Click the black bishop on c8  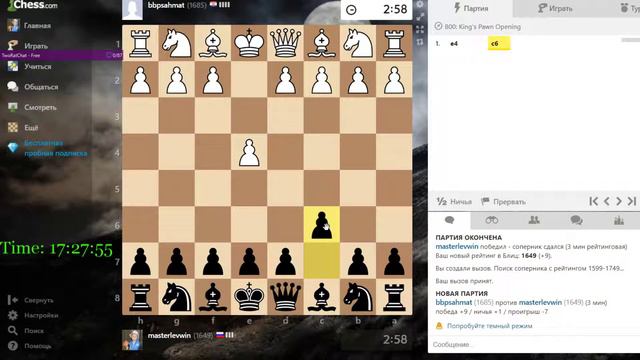[x=322, y=297]
